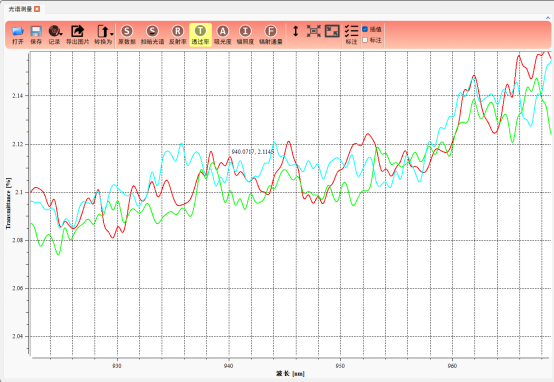This screenshot has height=382, width=554.
Task: Select the S 扣暗光谱 (dark-subtracted spectrum) mode
Action: 152,35
